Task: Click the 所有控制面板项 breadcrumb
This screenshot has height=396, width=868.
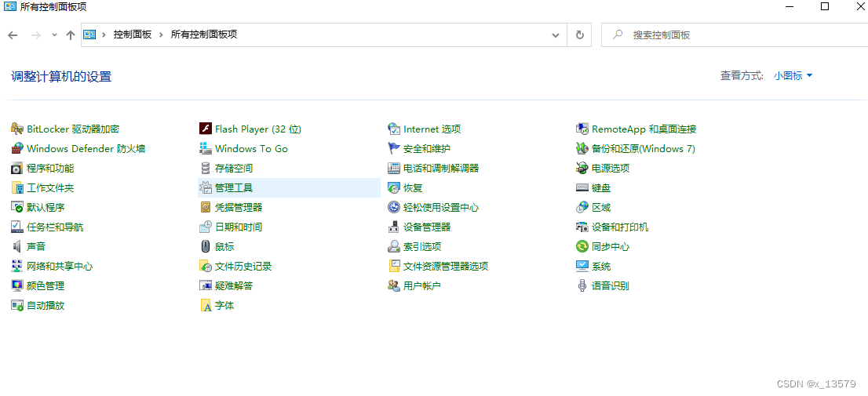Action: (x=204, y=35)
